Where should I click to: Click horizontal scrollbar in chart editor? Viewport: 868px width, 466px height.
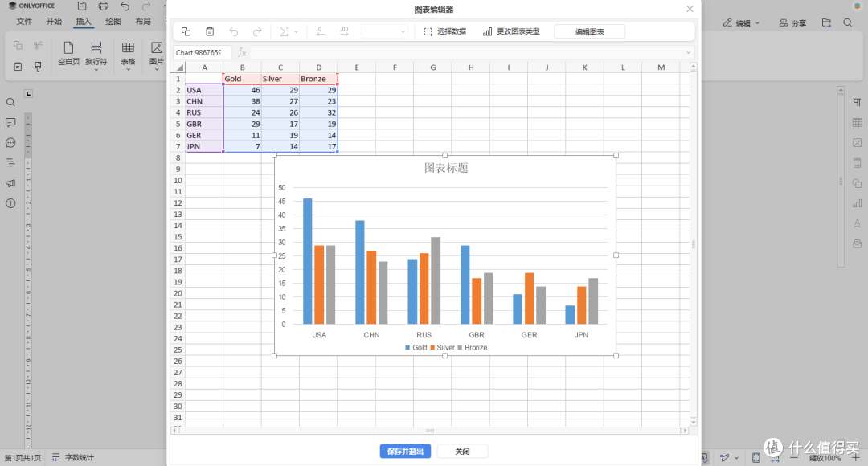(x=429, y=430)
